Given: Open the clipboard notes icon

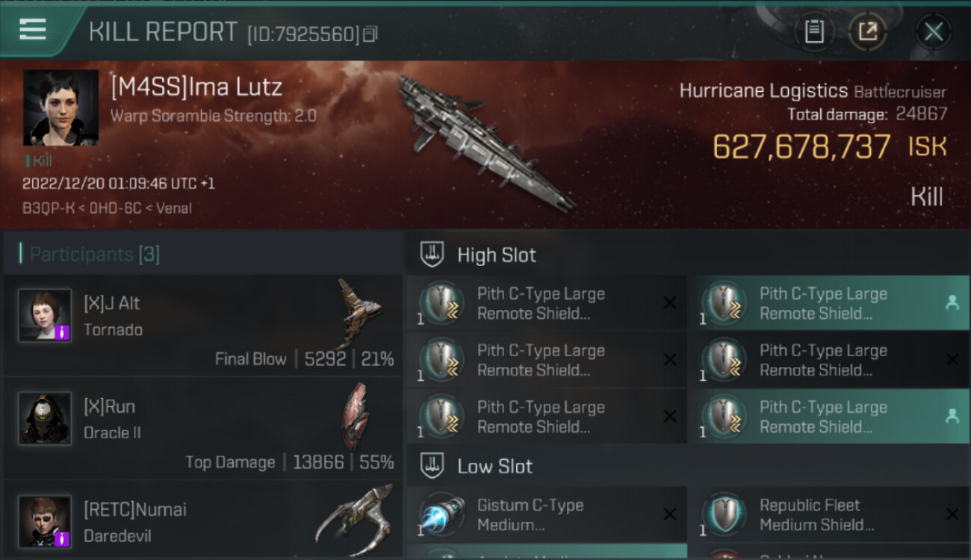Looking at the screenshot, I should [x=814, y=31].
